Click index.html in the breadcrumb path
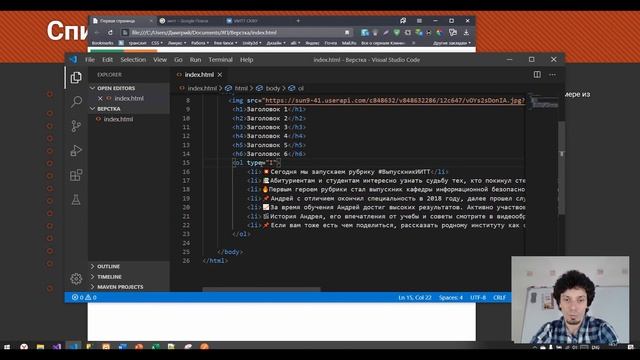The width and height of the screenshot is (640, 360). 202,88
